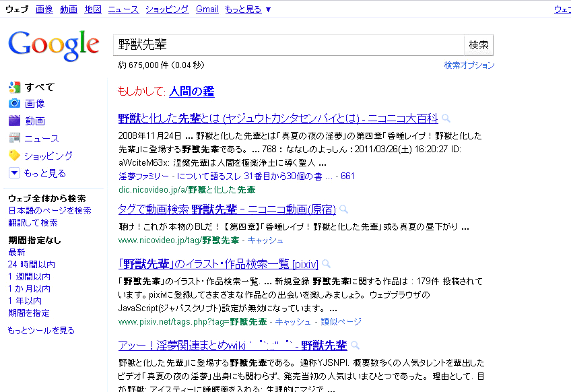Click the 期間指定なし heading

(34, 240)
